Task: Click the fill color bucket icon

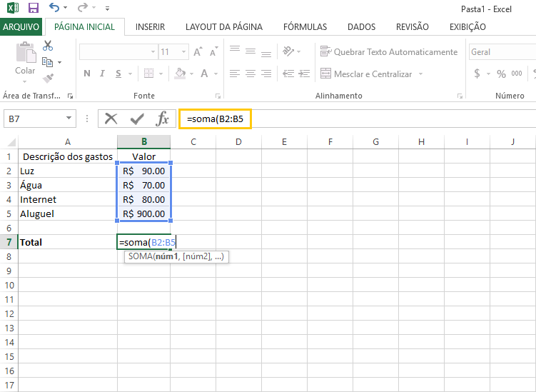Action: 180,74
